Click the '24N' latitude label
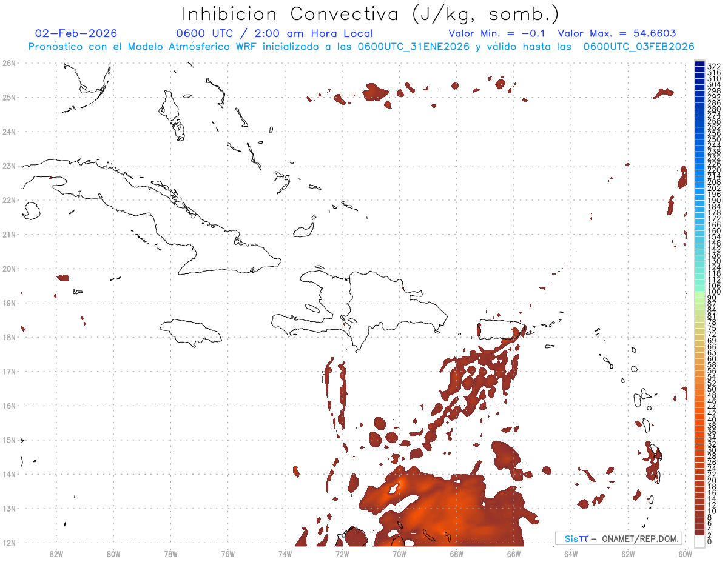Screen dimensions: 728x562 tap(9, 132)
